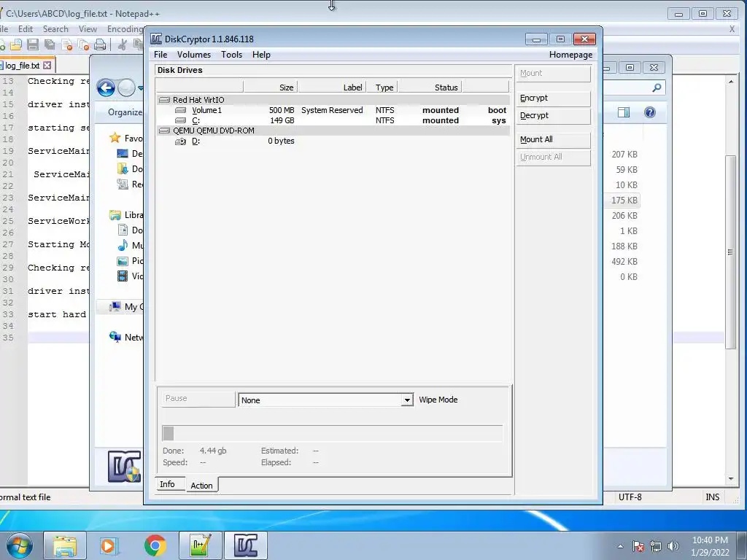Open Windows Explorer from the taskbar
Viewport: 747px width, 560px height.
(65, 545)
